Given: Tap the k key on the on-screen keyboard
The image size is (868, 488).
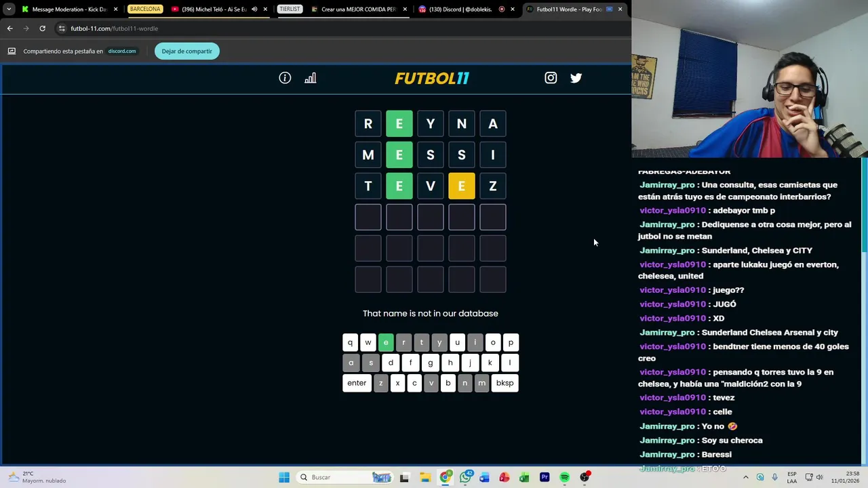Looking at the screenshot, I should 490,363.
